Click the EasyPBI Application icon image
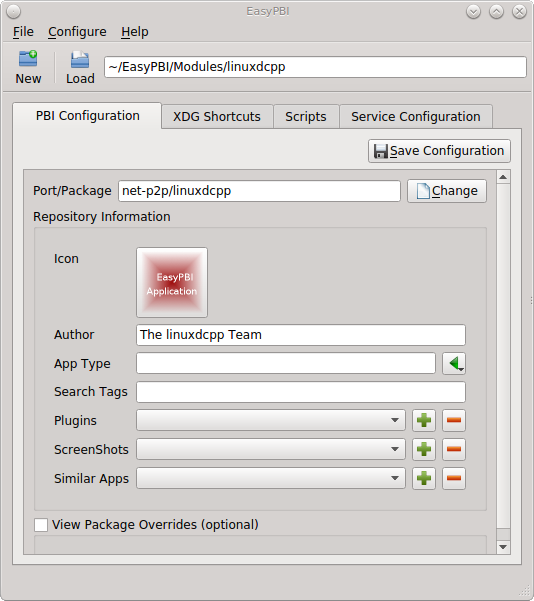 coord(172,282)
